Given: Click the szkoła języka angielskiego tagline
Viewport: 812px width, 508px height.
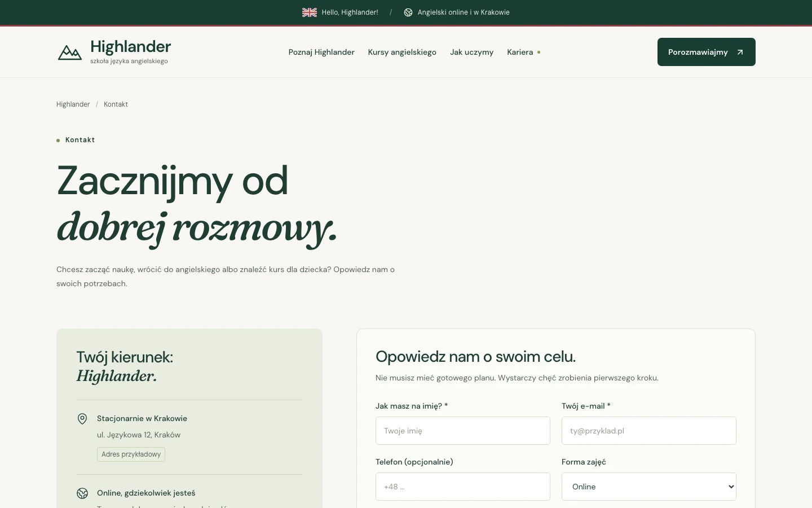Looking at the screenshot, I should click(x=129, y=61).
